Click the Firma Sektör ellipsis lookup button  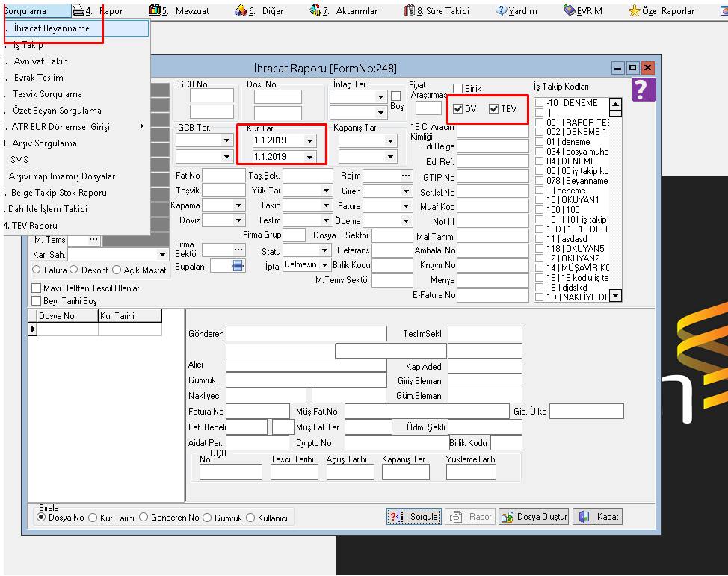pos(238,250)
